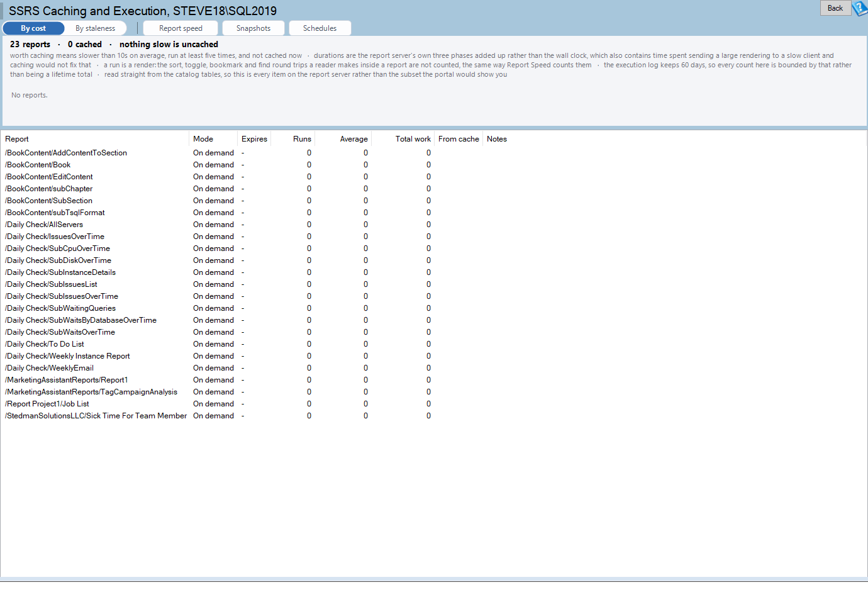Click the '23 reports' summary text

coord(30,44)
